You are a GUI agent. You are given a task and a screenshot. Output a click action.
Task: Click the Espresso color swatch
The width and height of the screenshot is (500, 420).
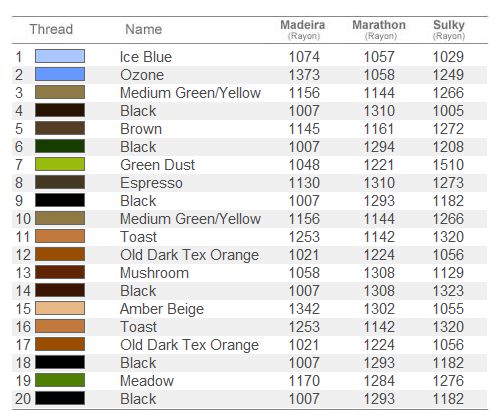coord(60,182)
